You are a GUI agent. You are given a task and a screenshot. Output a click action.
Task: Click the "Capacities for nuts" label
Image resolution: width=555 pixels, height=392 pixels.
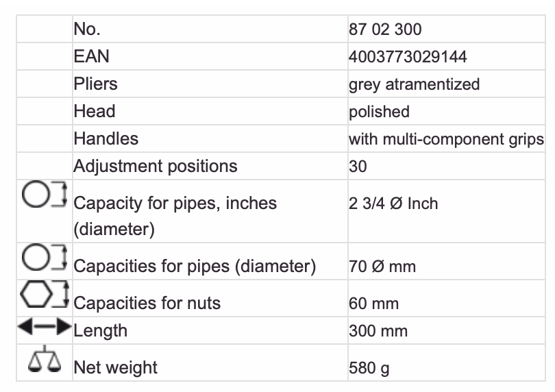pyautogui.click(x=147, y=303)
